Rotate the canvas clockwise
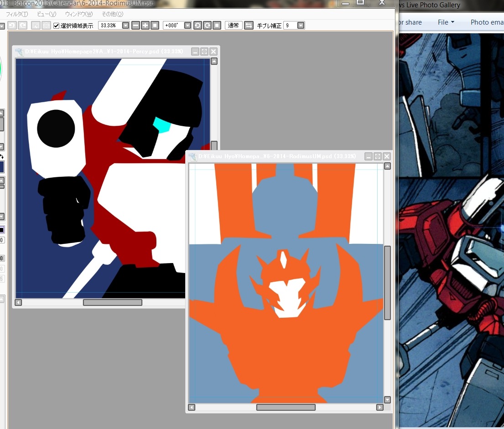The width and height of the screenshot is (504, 429). (208, 26)
